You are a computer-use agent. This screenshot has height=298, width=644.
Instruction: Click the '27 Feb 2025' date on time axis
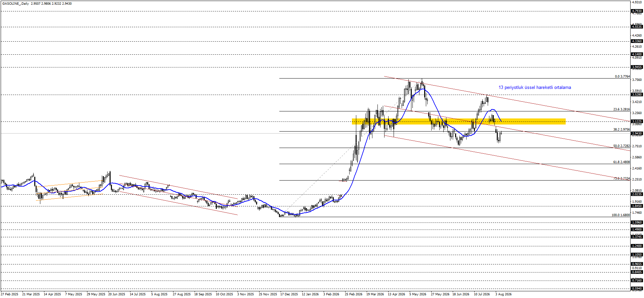coord(9,294)
